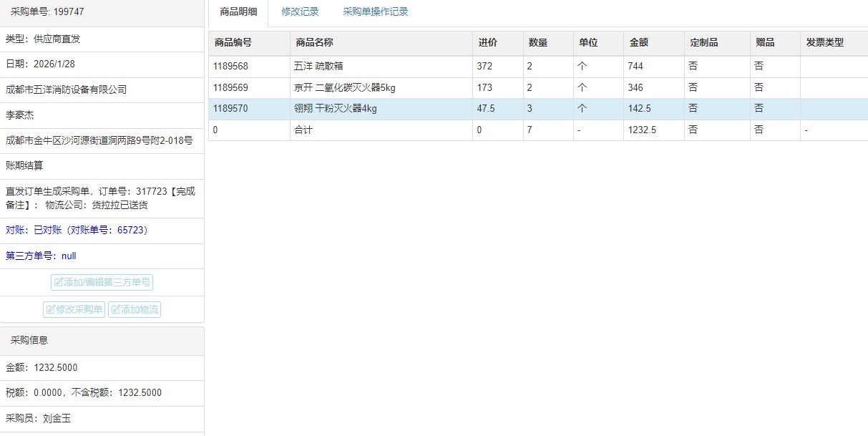Click the 金额 column header
Image resolution: width=868 pixels, height=436 pixels.
(639, 43)
